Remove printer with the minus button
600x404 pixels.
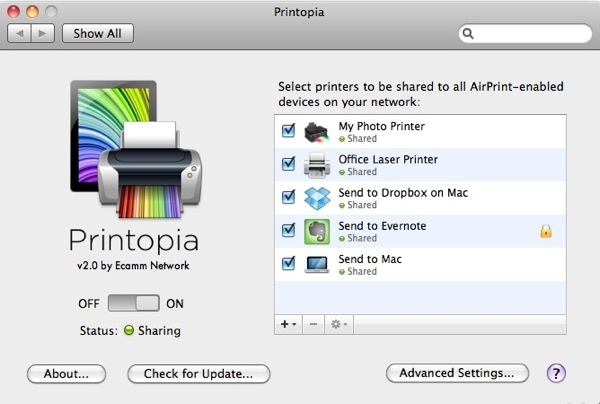click(x=313, y=324)
